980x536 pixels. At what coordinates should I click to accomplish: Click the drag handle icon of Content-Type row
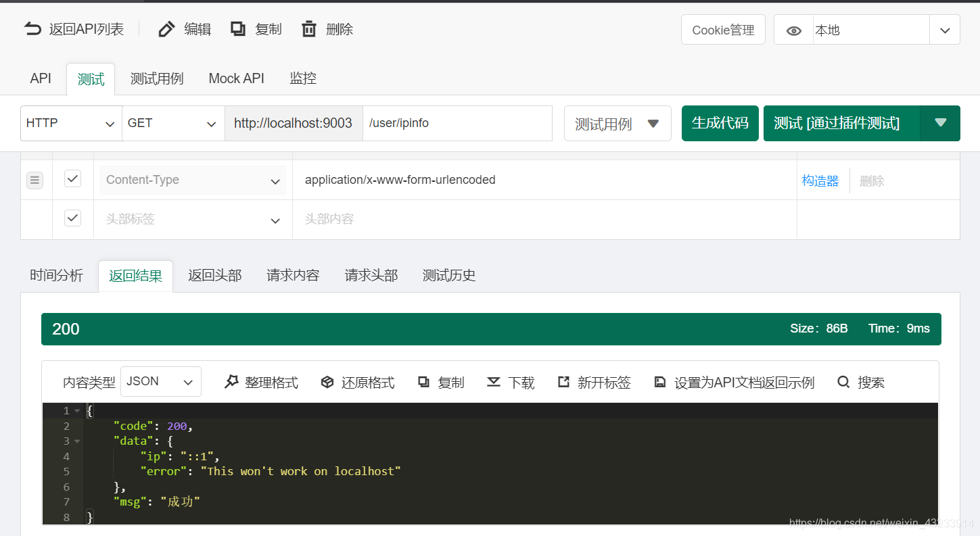[35, 180]
